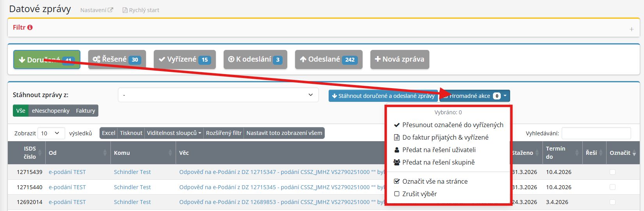Choose Označit vše na stránce
The width and height of the screenshot is (644, 211).
(448, 181)
